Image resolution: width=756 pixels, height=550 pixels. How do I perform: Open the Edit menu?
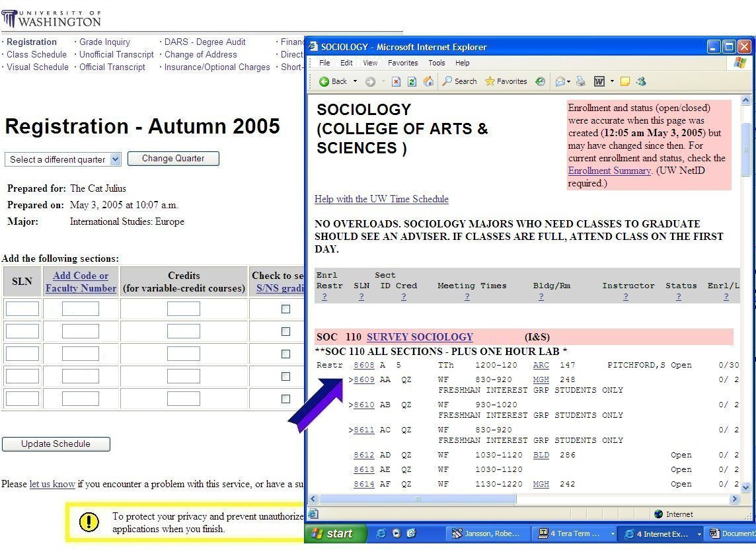pyautogui.click(x=346, y=63)
